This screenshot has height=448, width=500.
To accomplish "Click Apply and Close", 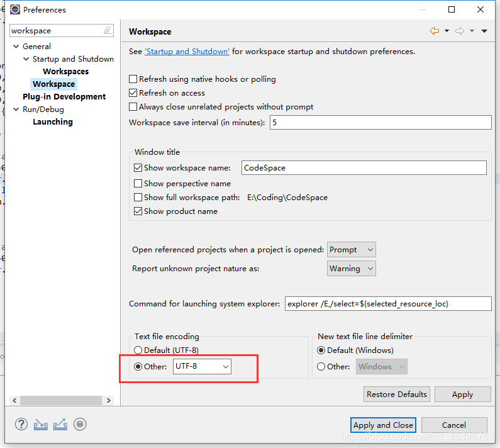I will [383, 425].
